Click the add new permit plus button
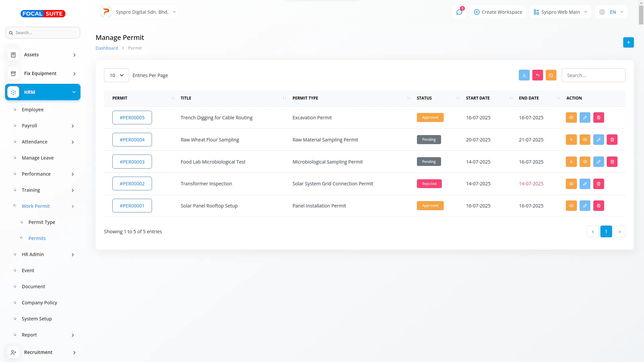644x362 pixels. tap(628, 43)
